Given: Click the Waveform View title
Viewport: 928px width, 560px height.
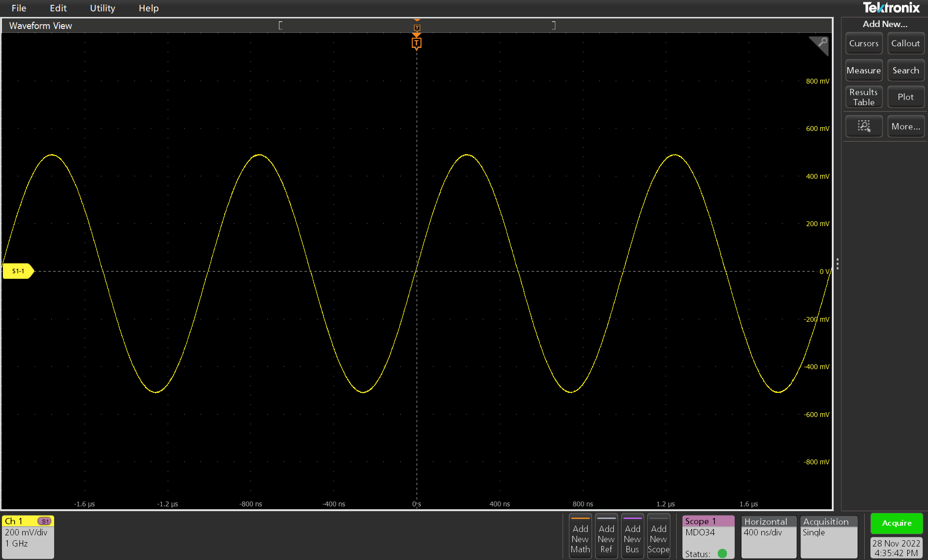Looking at the screenshot, I should coord(41,26).
